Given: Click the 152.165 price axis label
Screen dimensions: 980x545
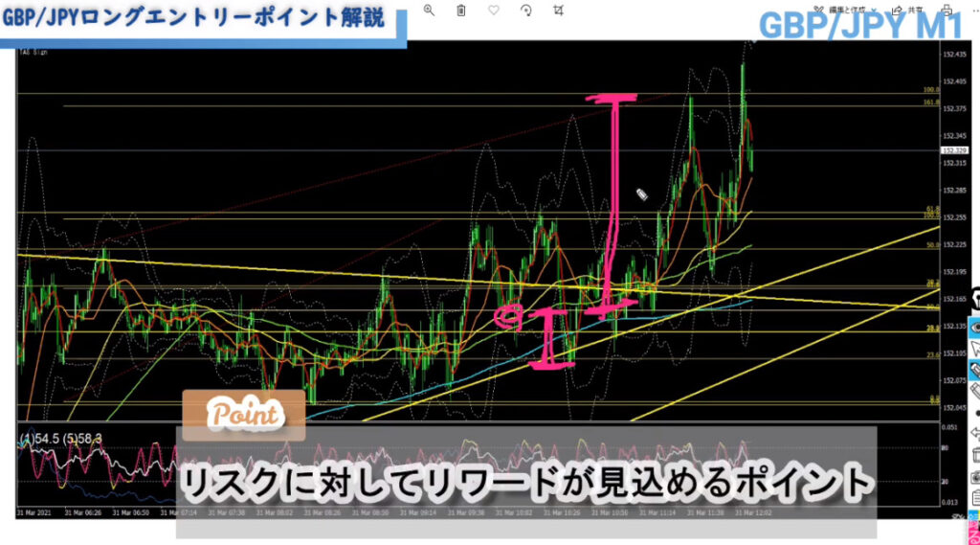Looking at the screenshot, I should click(x=954, y=299).
